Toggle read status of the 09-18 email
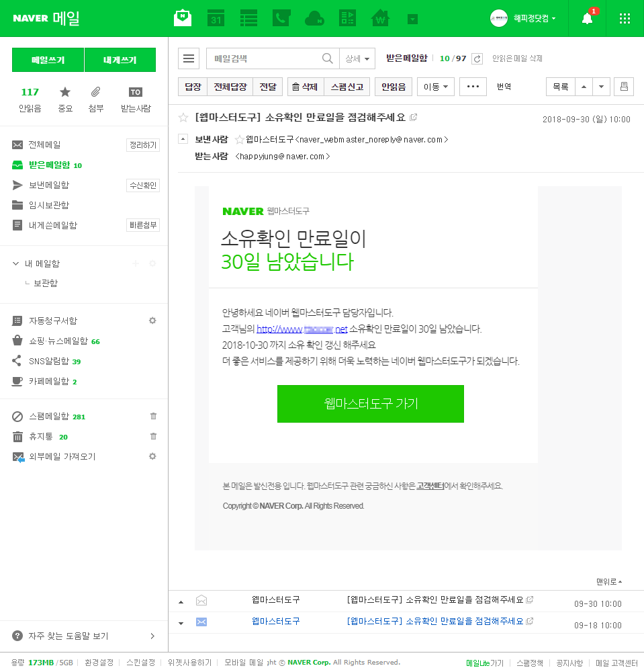The image size is (644, 672). pos(201,622)
